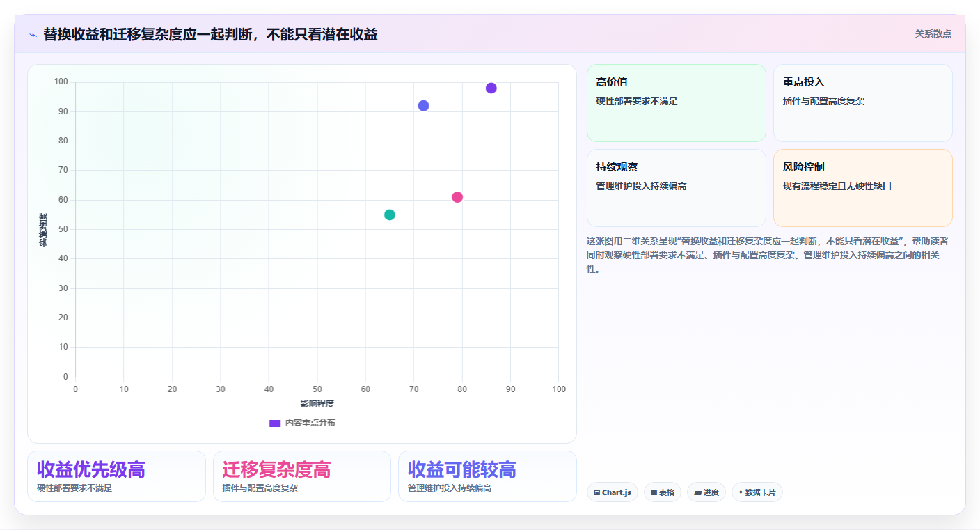
Task: Click the y-axis label 实施难度
Action: click(43, 230)
